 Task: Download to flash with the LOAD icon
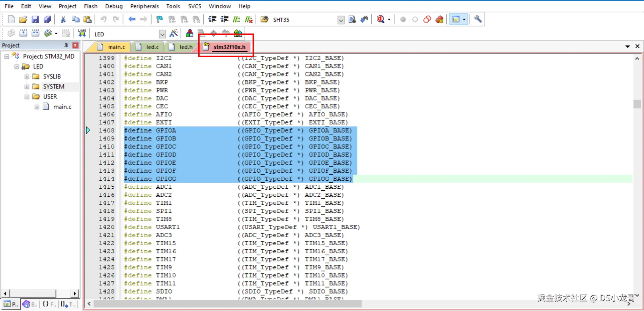pyautogui.click(x=82, y=33)
